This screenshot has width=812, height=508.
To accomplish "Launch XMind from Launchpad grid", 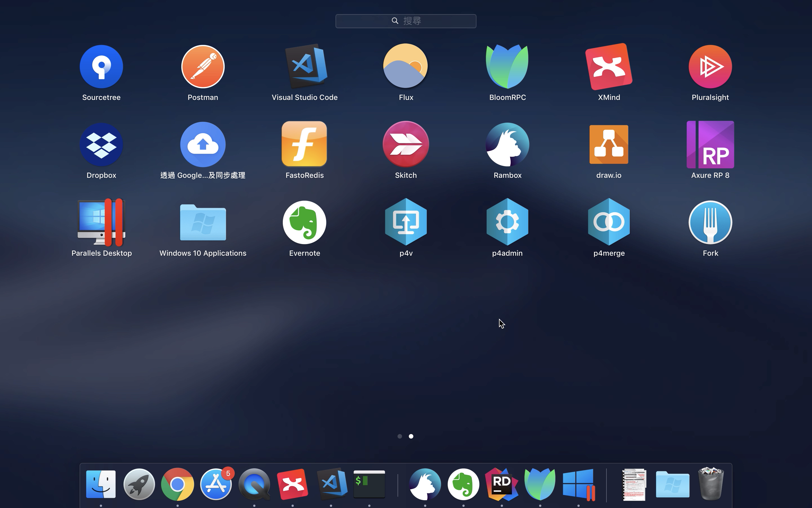I will (x=609, y=67).
